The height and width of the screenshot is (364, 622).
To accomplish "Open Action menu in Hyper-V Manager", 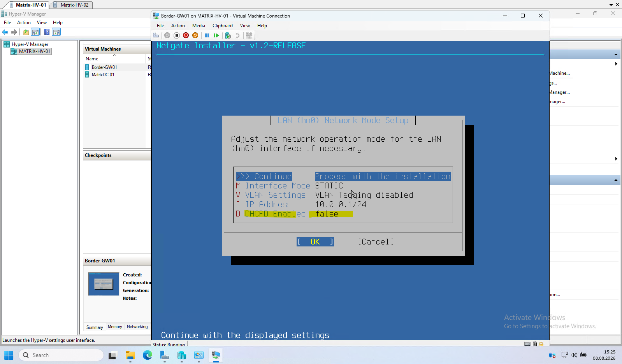I will tap(24, 23).
